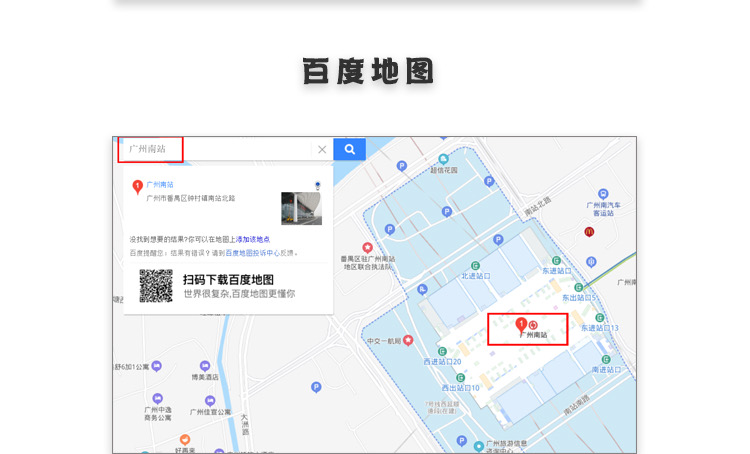Select the 广州南汽车客运站 bus station icon
750x454 pixels.
[x=603, y=194]
